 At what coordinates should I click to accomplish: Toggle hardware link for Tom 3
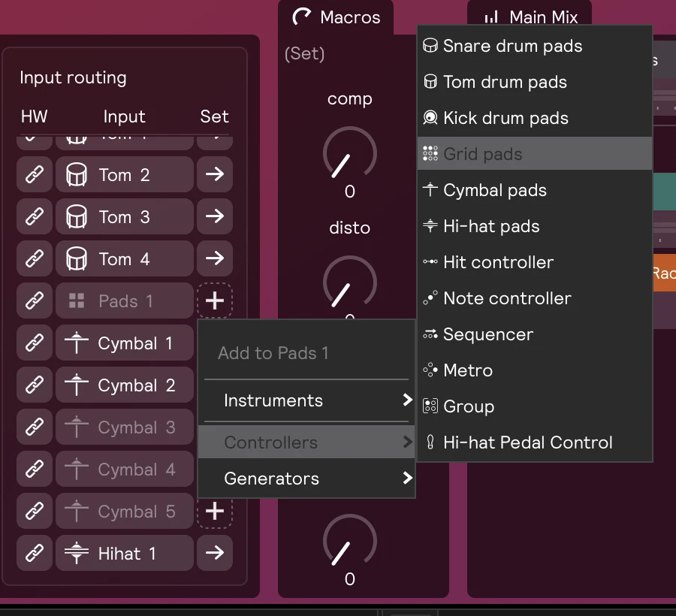pyautogui.click(x=35, y=216)
